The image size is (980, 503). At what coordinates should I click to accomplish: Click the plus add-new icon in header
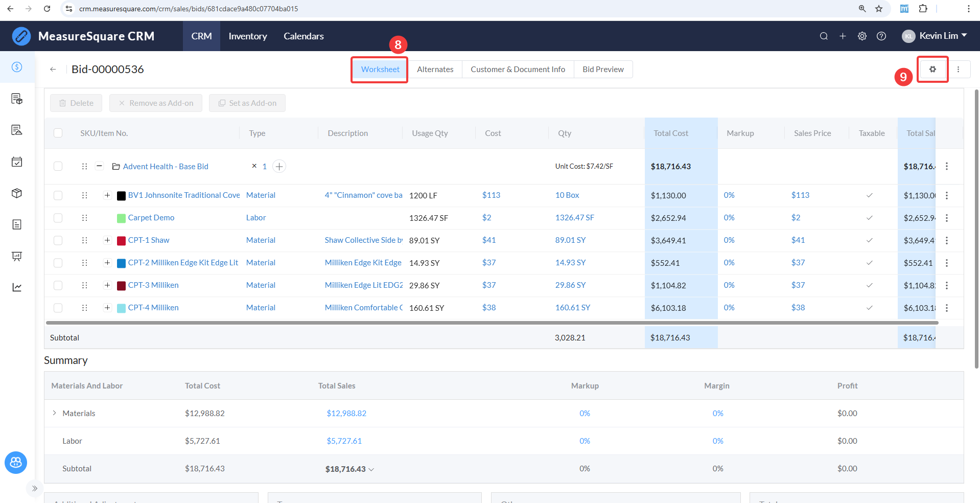tap(843, 36)
